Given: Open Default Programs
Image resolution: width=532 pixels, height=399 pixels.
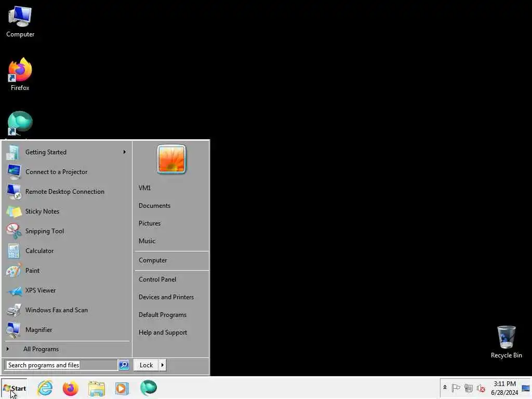Looking at the screenshot, I should pos(163,315).
